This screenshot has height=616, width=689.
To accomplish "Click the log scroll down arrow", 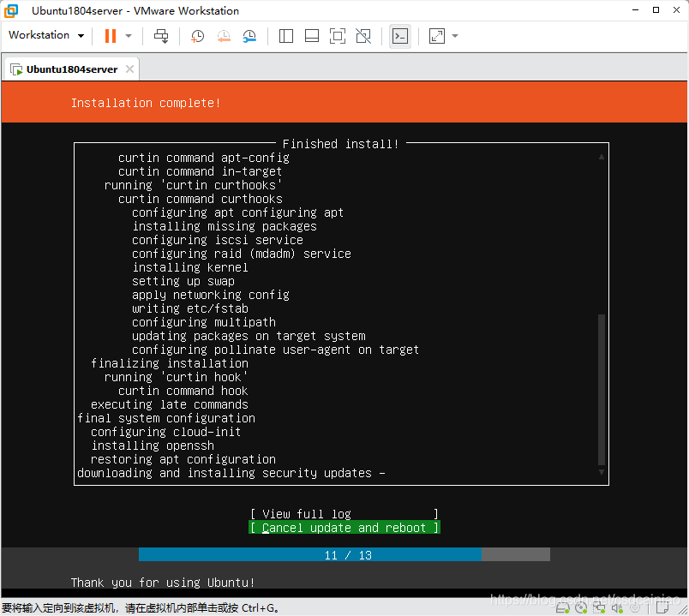I will (602, 472).
